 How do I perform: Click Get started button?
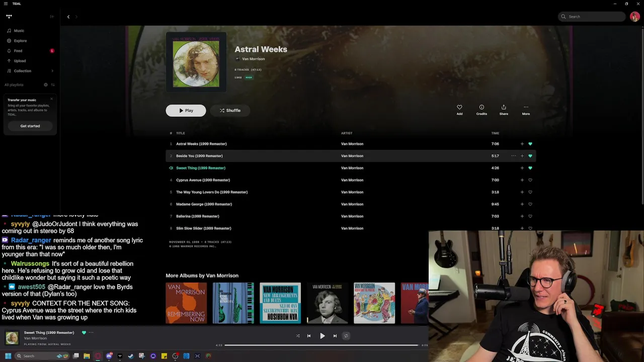point(30,126)
